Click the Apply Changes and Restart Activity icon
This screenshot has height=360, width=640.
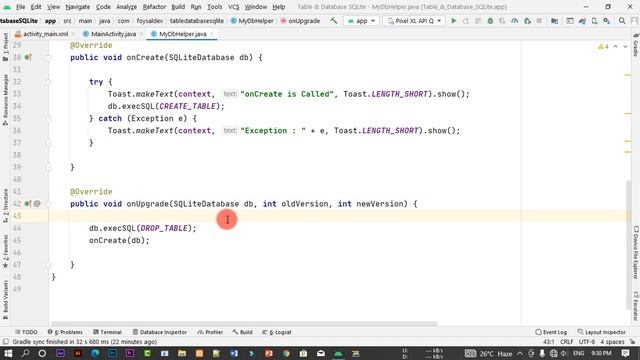466,21
